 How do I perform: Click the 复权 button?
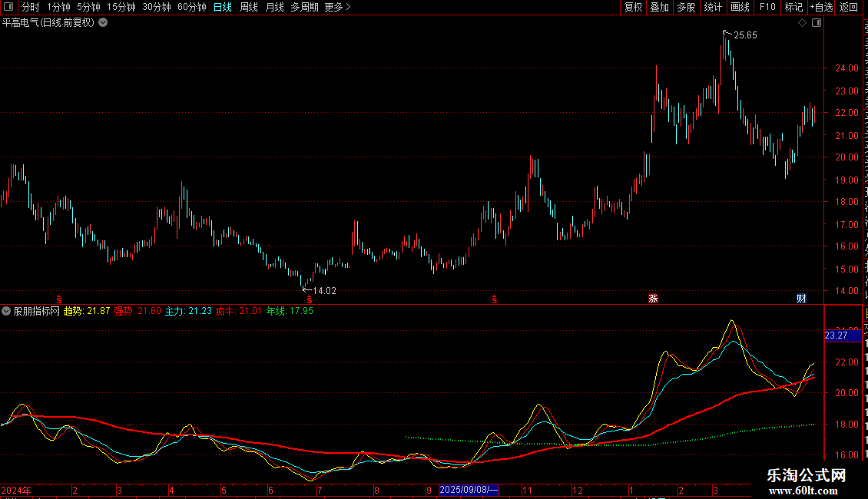[633, 7]
